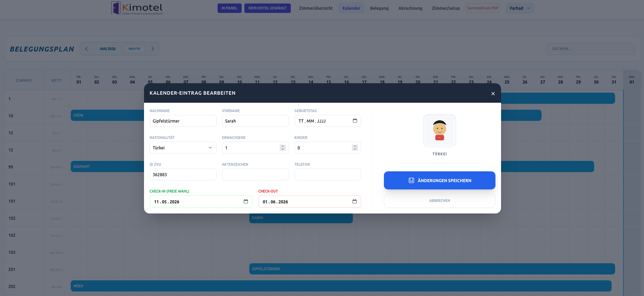
Task: Click the Sammeldruck PDF button
Action: 483,8
